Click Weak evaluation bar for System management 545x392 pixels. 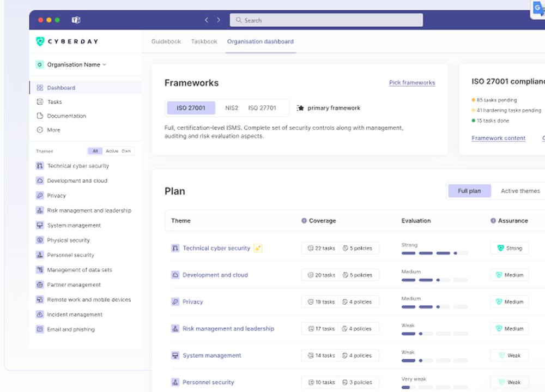pyautogui.click(x=434, y=361)
